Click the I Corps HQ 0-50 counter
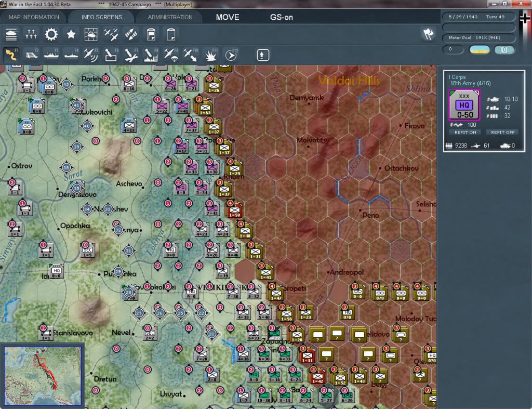The image size is (532, 409). pyautogui.click(x=464, y=105)
